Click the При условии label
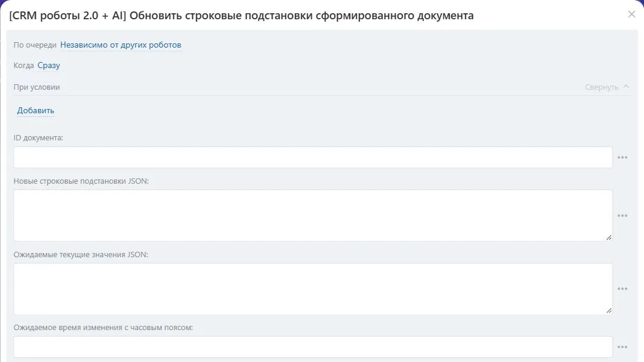644x362 pixels. [x=37, y=87]
